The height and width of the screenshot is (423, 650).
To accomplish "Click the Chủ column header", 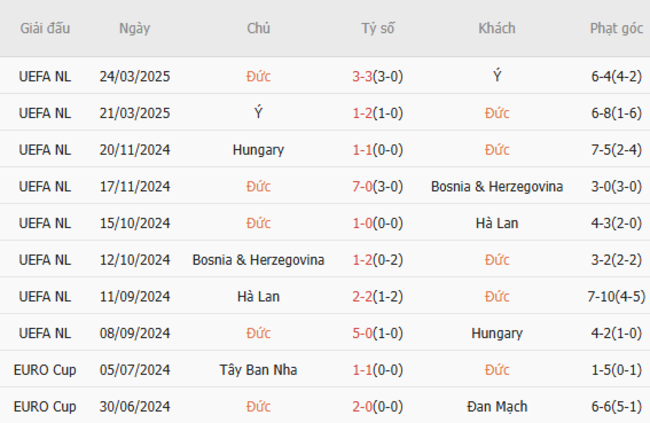I will click(x=258, y=28).
